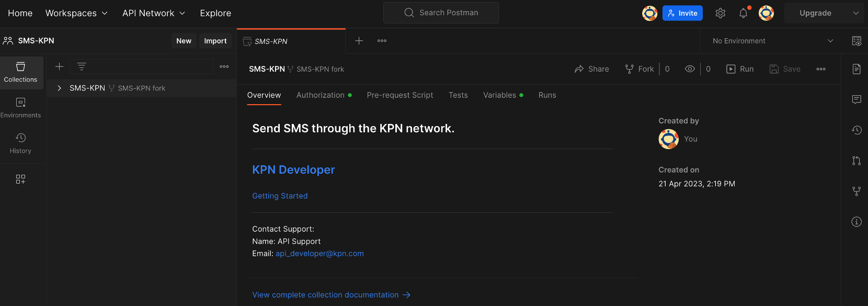Click the api_developer@kpn.com email link

[319, 253]
